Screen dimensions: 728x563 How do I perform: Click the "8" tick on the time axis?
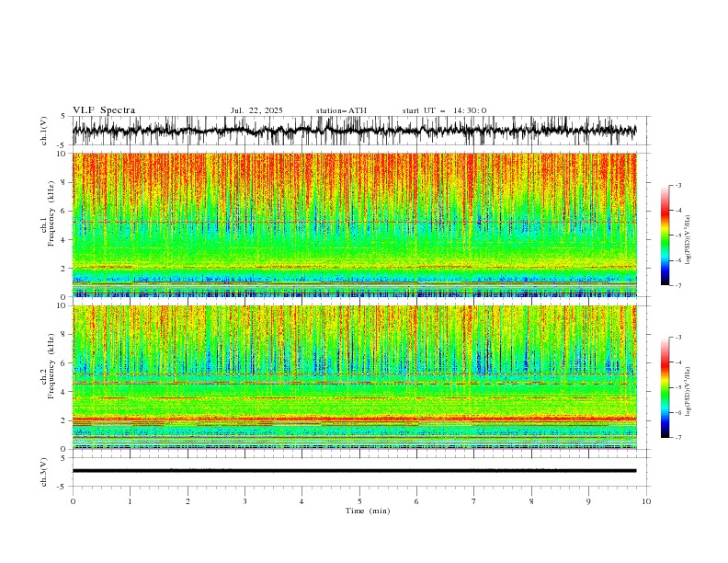(x=531, y=501)
